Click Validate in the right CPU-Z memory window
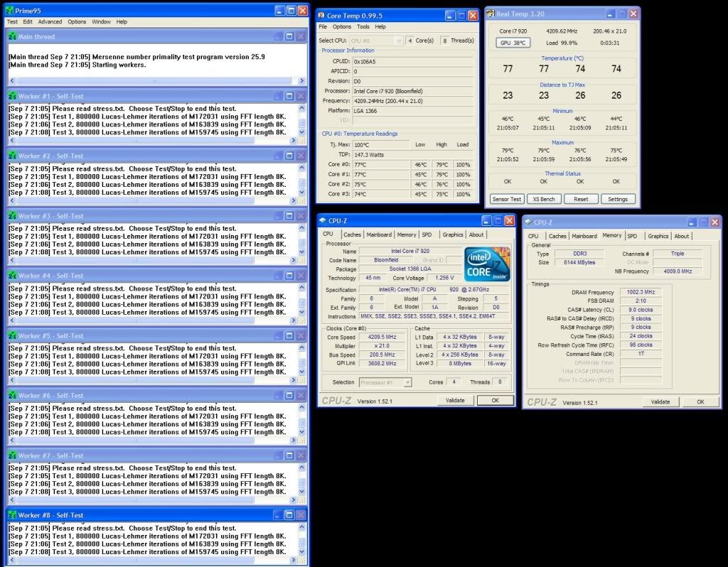Screen dimensions: 728x567 point(660,402)
